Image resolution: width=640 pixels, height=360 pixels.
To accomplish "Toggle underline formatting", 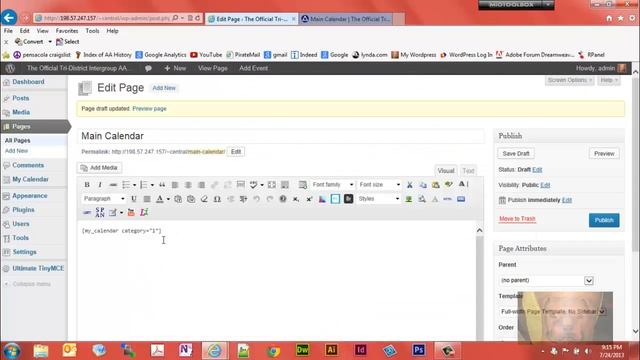I will pyautogui.click(x=134, y=199).
